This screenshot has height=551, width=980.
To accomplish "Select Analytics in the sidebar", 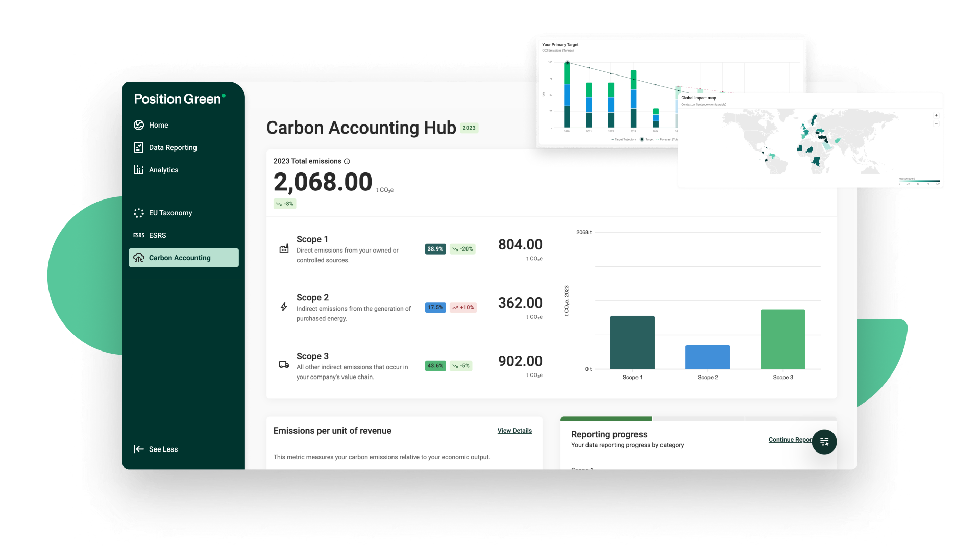I will [163, 170].
